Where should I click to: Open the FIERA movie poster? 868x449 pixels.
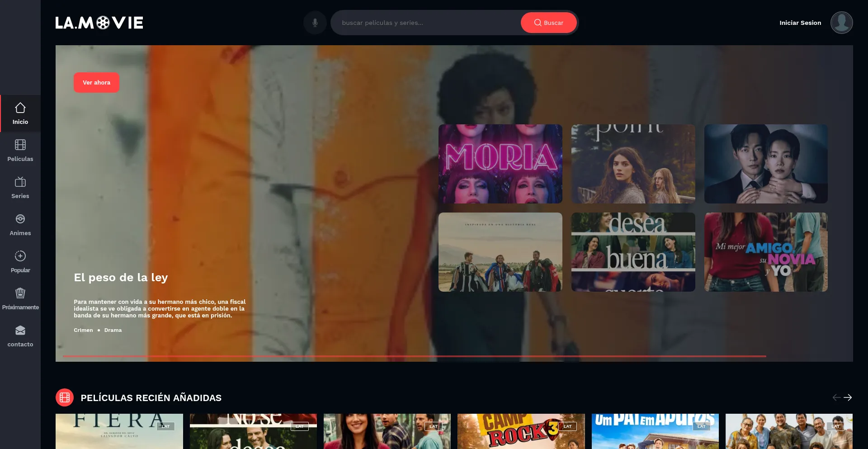click(x=119, y=431)
